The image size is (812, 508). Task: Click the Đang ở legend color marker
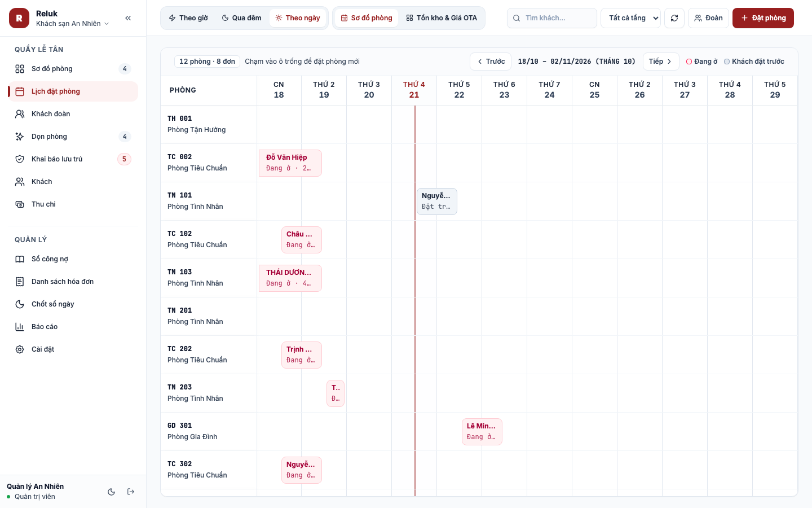[x=689, y=62]
